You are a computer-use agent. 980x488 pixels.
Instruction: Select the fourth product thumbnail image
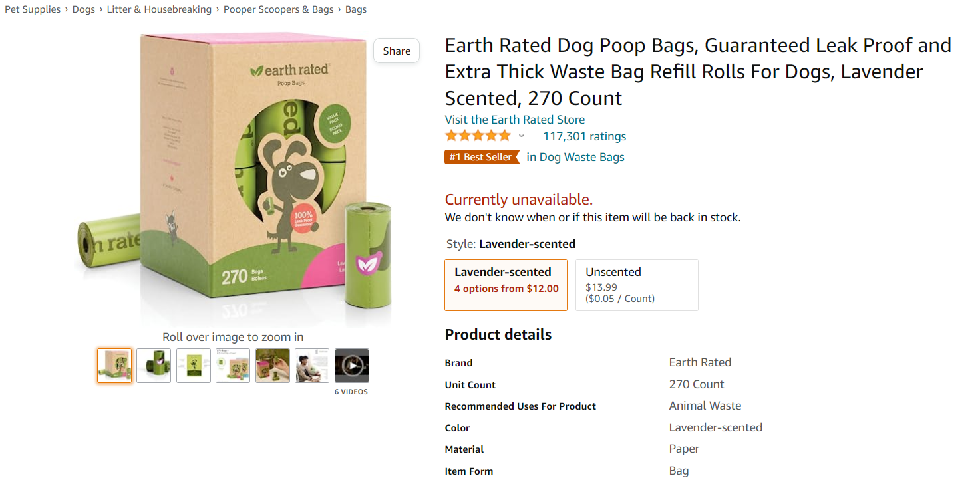point(233,366)
